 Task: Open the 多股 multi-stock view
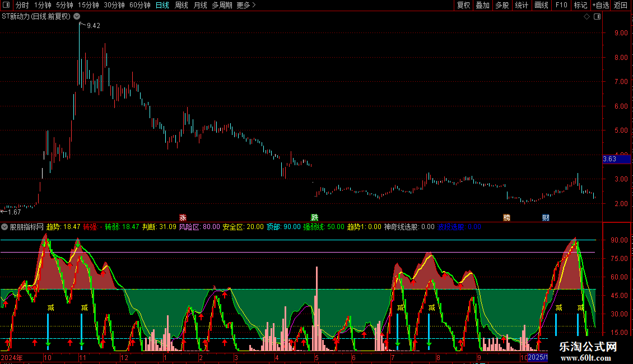point(502,5)
